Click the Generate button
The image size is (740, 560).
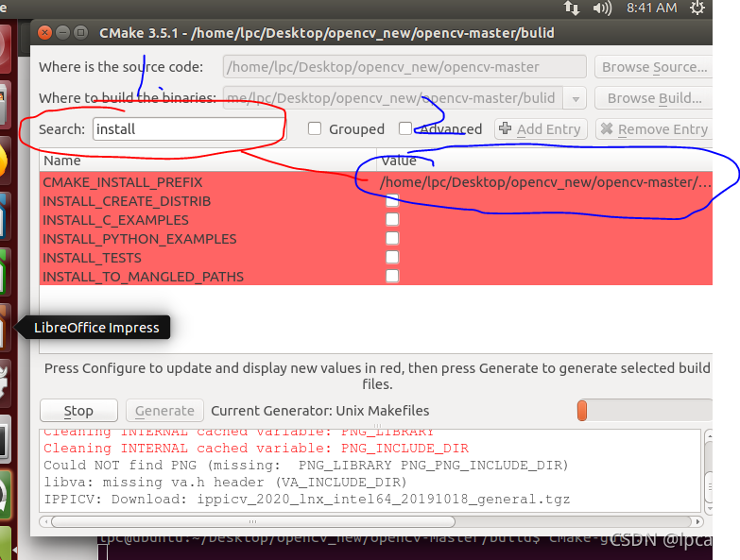164,411
